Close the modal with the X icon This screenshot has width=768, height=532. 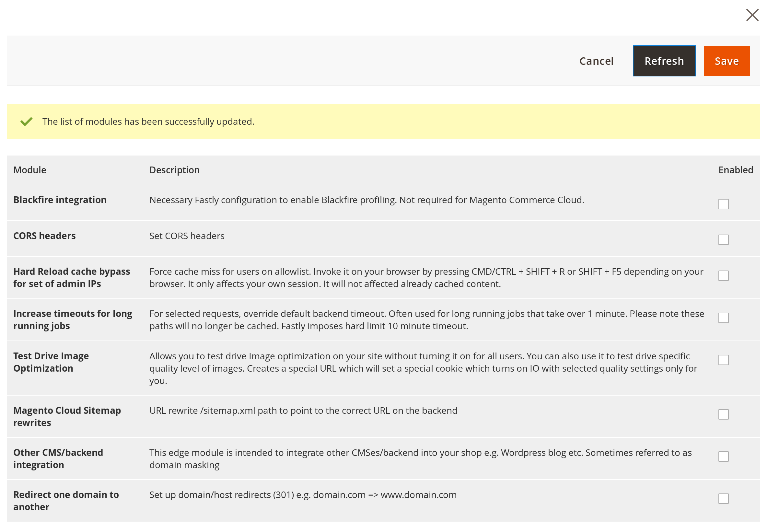(x=752, y=15)
